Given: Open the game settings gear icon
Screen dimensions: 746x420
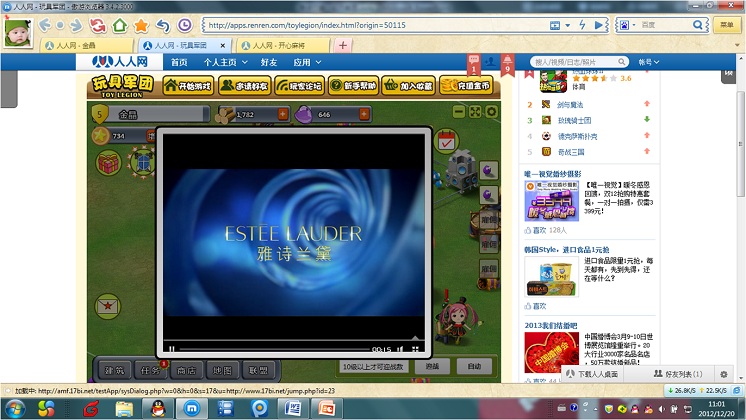Looking at the screenshot, I should click(491, 112).
